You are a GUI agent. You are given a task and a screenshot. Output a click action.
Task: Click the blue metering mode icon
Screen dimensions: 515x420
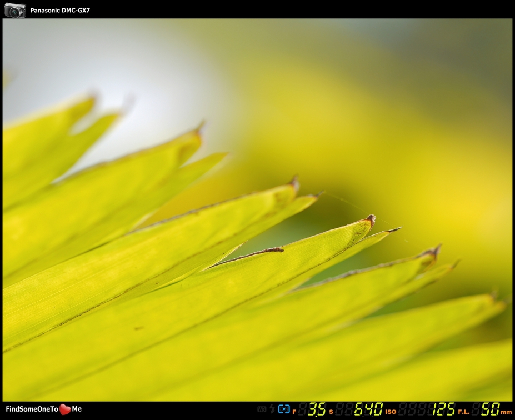284,409
